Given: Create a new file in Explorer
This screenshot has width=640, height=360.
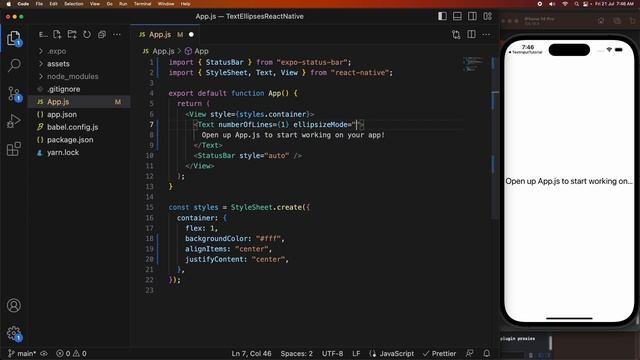Looking at the screenshot, I should (57, 35).
